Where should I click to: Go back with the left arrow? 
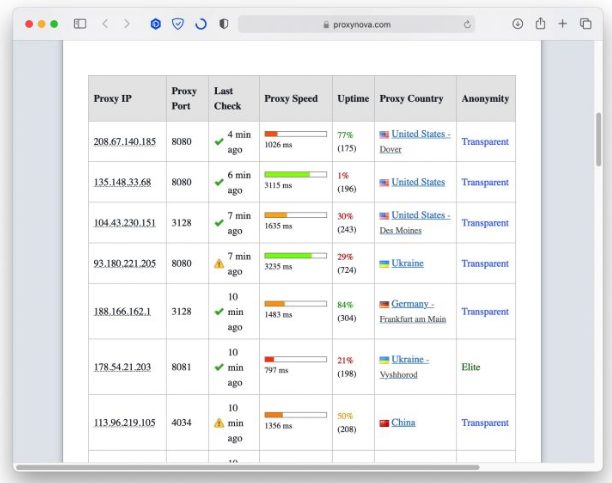pyautogui.click(x=105, y=24)
